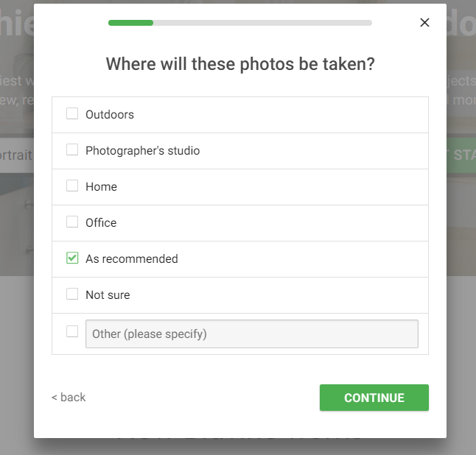The image size is (476, 455).
Task: Mark the Not sure checkbox
Action: pos(72,294)
